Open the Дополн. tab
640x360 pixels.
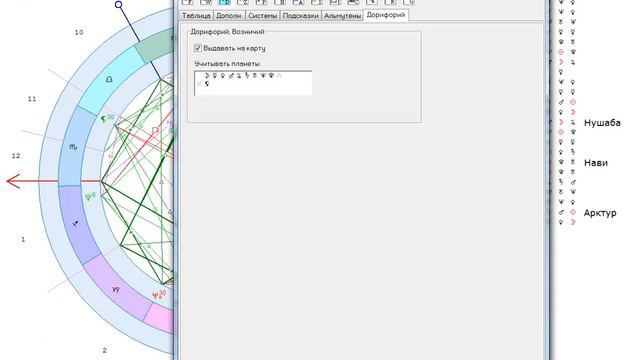pyautogui.click(x=229, y=16)
